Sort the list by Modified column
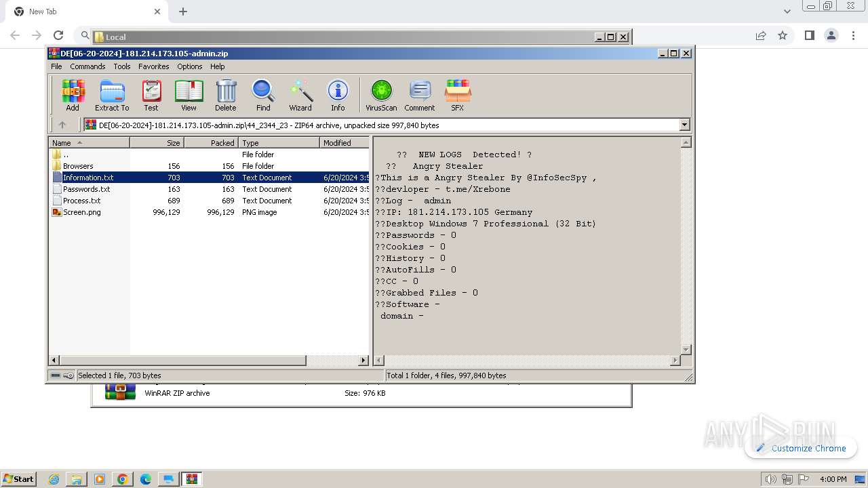 tap(344, 143)
